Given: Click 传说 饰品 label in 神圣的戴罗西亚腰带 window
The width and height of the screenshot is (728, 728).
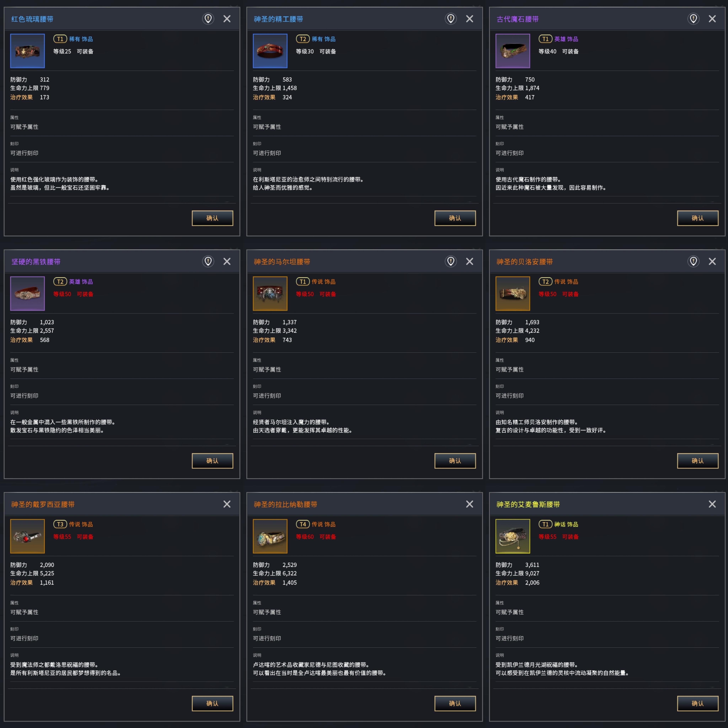Looking at the screenshot, I should click(x=81, y=524).
